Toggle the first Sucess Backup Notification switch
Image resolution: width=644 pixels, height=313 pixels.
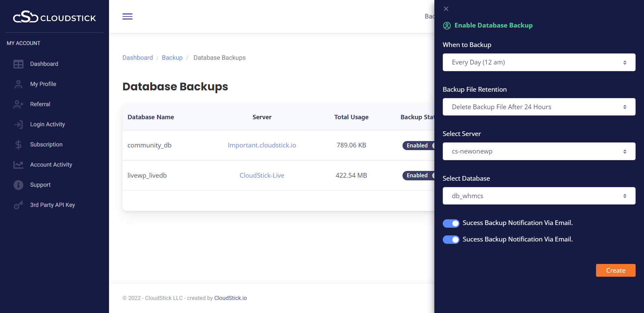click(451, 223)
